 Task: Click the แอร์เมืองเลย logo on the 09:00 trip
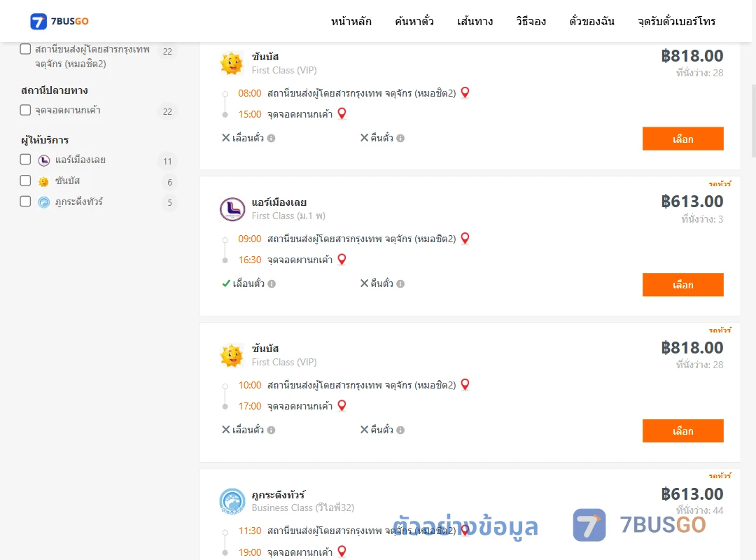tap(232, 209)
